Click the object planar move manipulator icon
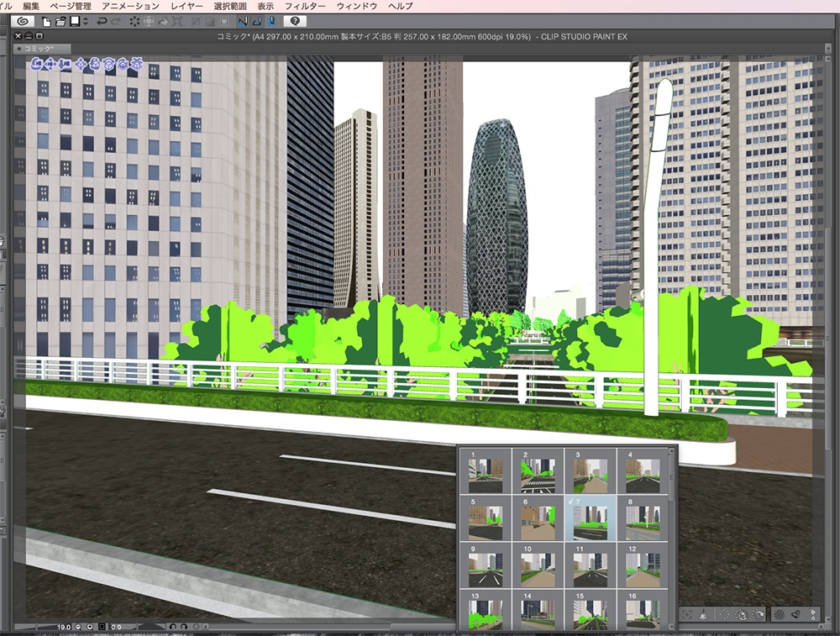This screenshot has height=636, width=840. pos(122,64)
